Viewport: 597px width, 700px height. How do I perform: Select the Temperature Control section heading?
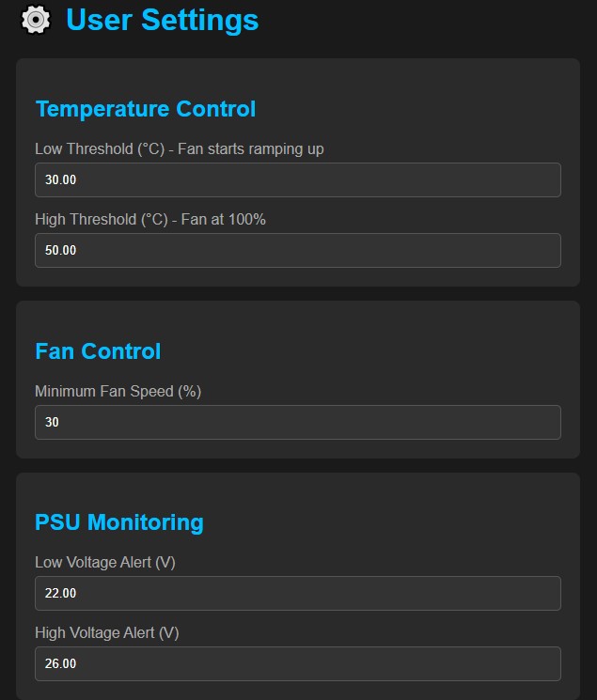(x=145, y=109)
